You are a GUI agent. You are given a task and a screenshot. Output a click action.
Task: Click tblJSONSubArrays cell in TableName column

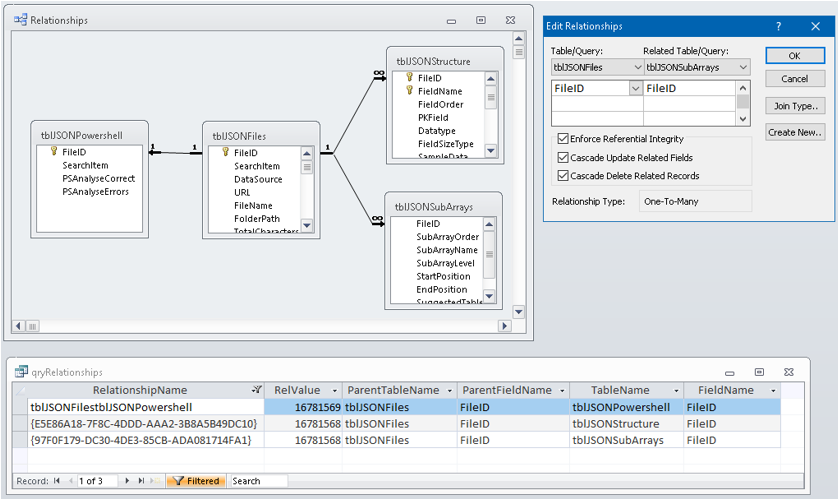(x=626, y=441)
